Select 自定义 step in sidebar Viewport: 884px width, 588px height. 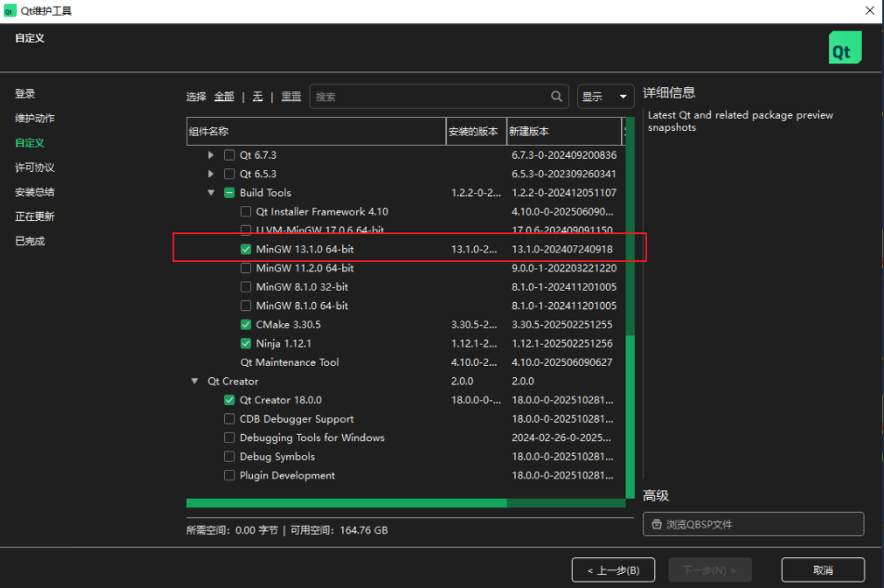pos(30,142)
